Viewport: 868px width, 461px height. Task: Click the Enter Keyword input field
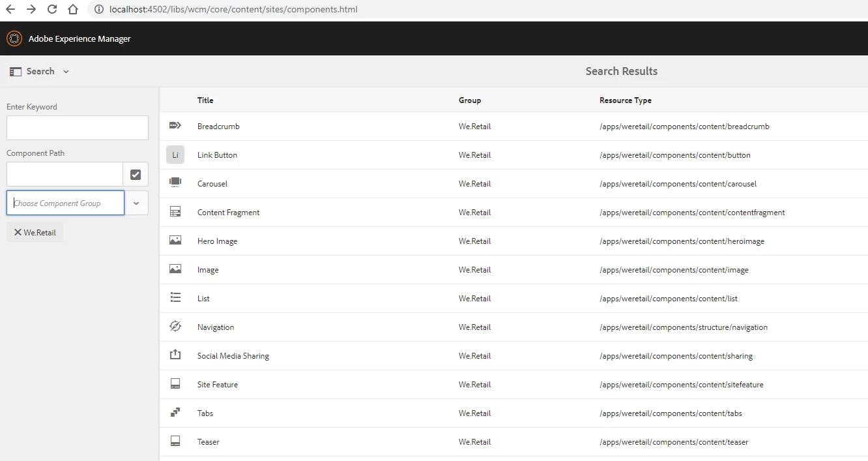pos(78,128)
